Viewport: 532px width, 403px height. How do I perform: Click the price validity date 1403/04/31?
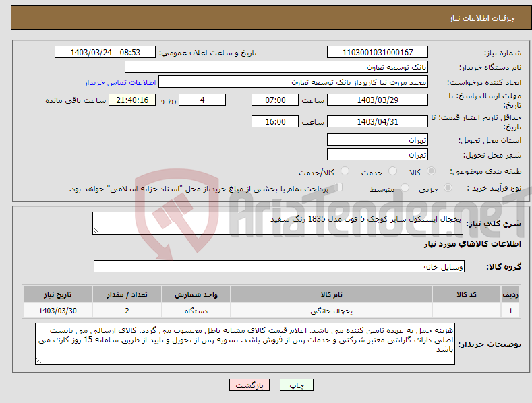pos(378,121)
